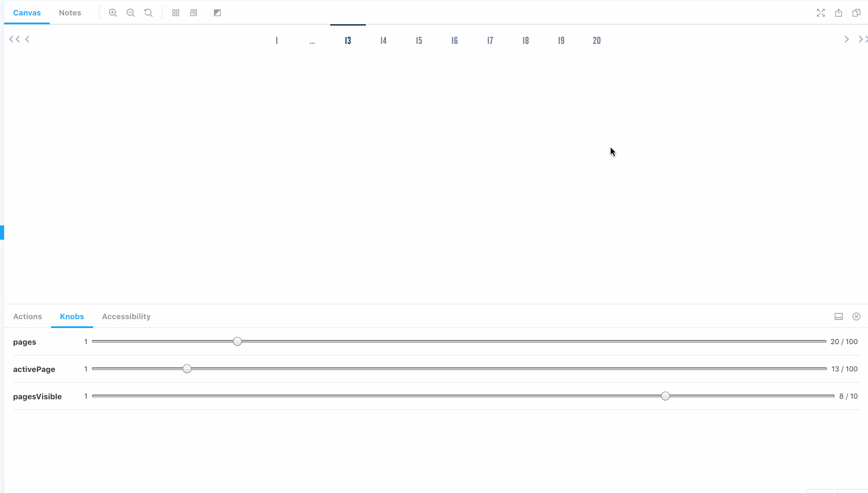The width and height of the screenshot is (868, 493).
Task: Select the 20 / 100 pages value
Action: tap(844, 342)
